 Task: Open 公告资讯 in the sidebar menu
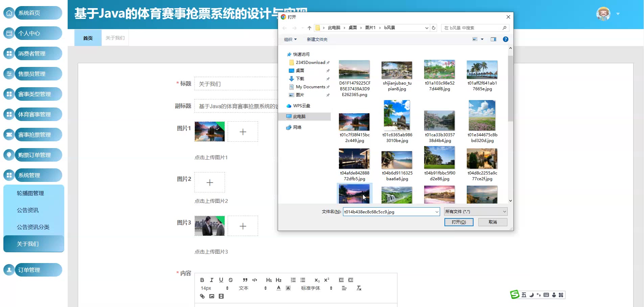click(x=28, y=210)
